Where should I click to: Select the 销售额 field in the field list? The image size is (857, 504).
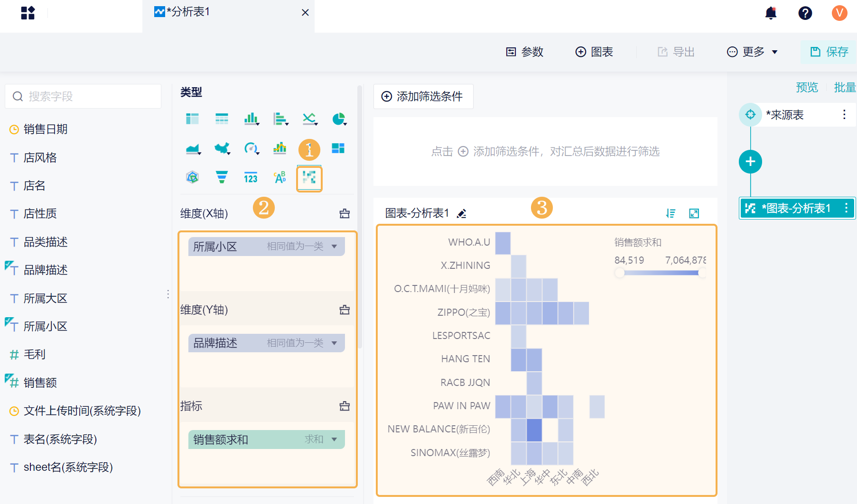(40, 383)
